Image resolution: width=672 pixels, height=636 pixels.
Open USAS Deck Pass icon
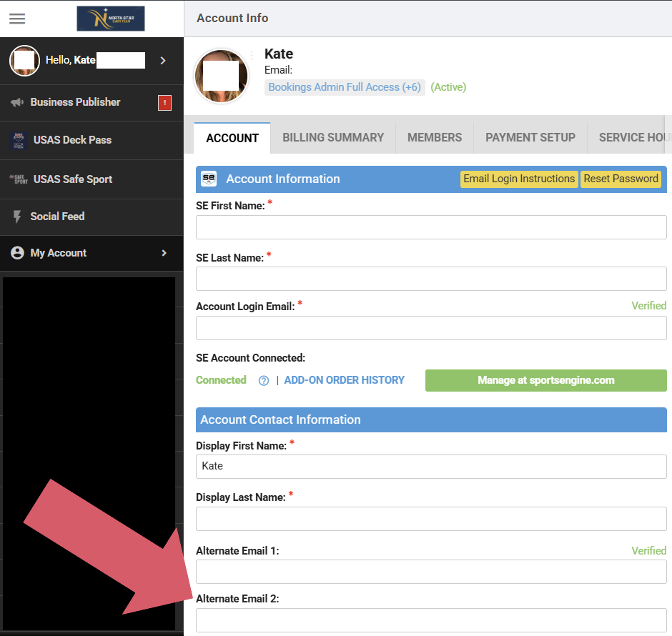(19, 140)
